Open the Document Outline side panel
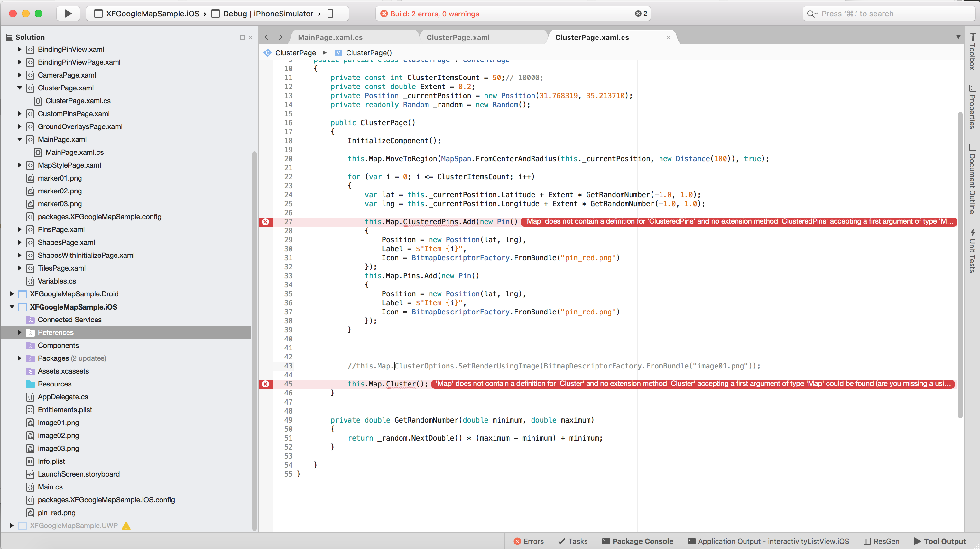 coord(972,179)
